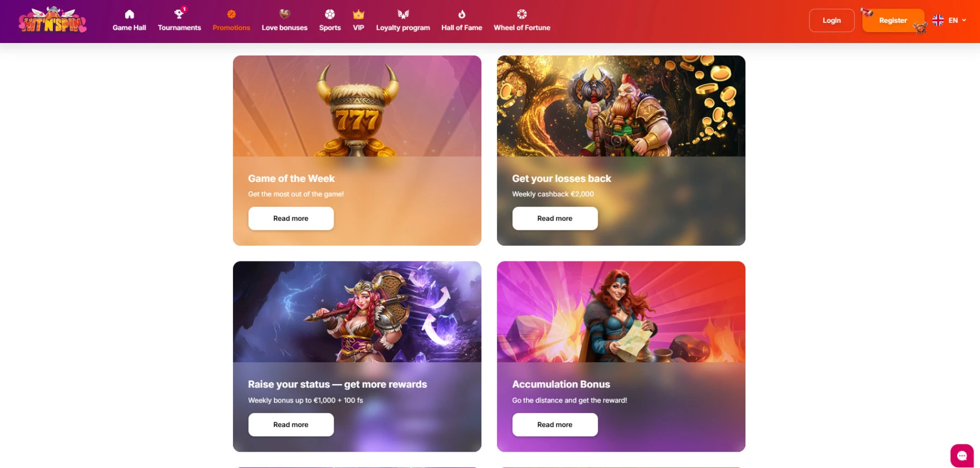Open the live chat bubble
Image resolution: width=980 pixels, height=468 pixels.
(x=962, y=455)
